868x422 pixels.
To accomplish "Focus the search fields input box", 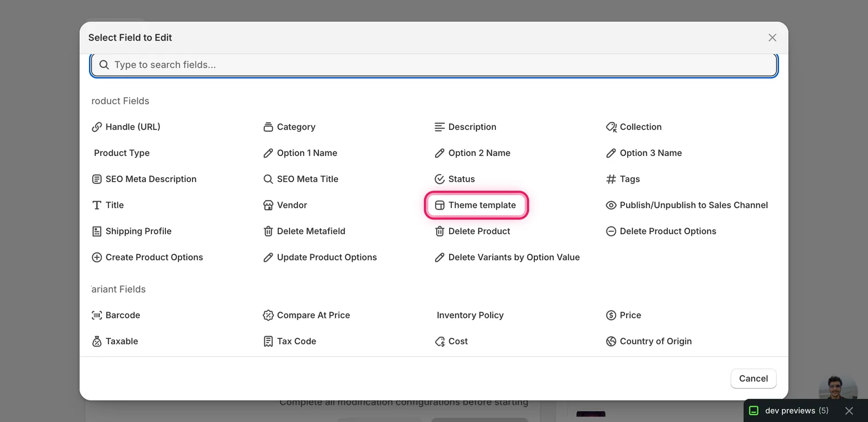I will click(434, 65).
